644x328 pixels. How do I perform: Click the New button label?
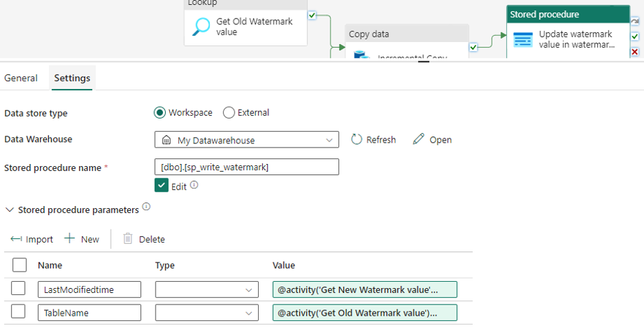90,240
